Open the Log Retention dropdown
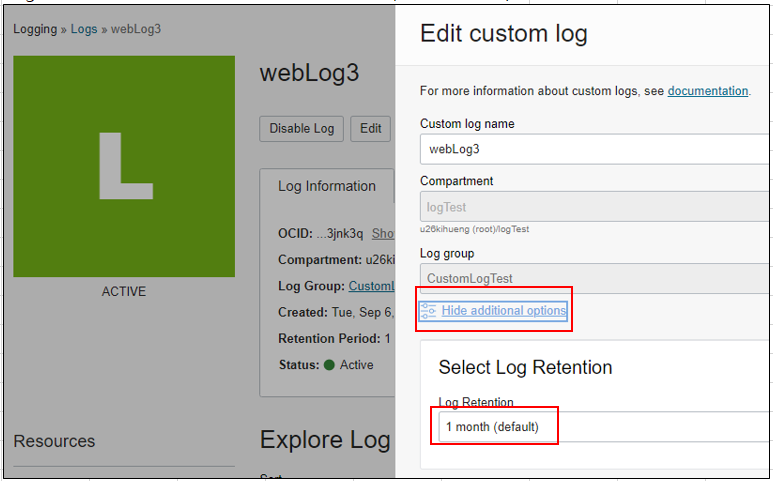This screenshot has width=773, height=481. point(603,427)
